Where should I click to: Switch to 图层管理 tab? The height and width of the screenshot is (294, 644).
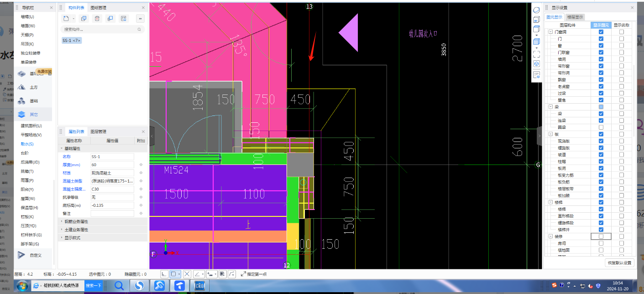pos(98,131)
